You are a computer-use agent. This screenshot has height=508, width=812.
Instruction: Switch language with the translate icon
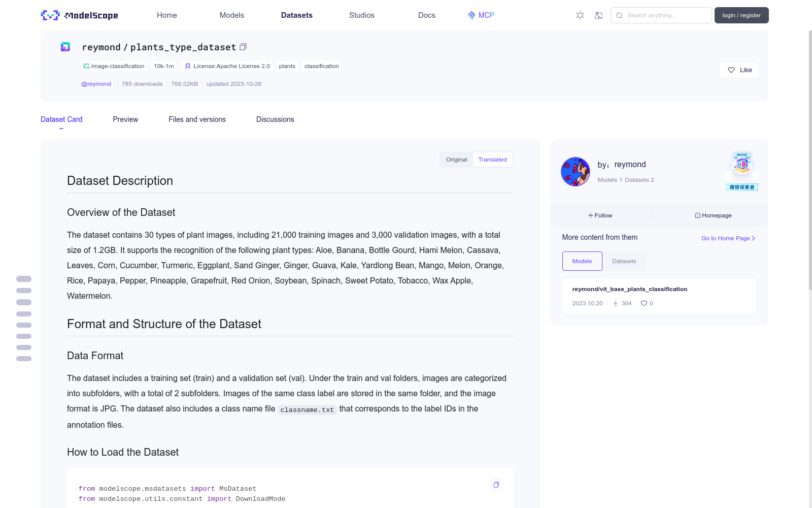[x=598, y=15]
